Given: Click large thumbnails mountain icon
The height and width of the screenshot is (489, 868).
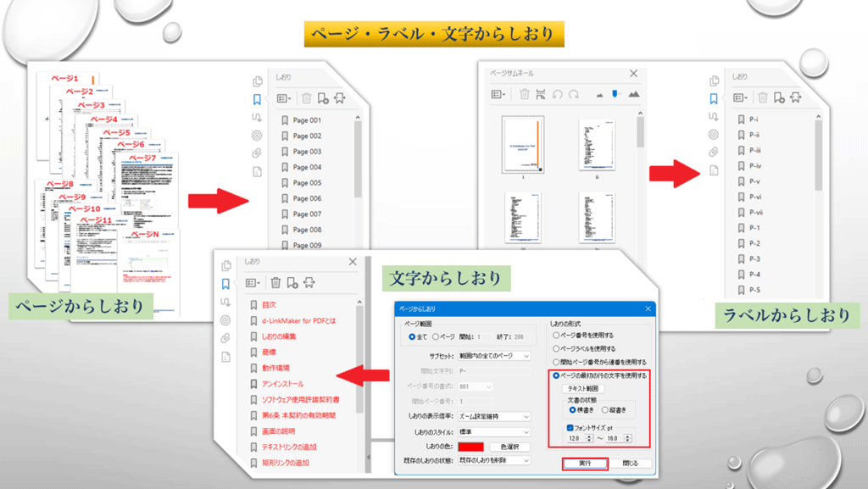Looking at the screenshot, I should point(633,94).
